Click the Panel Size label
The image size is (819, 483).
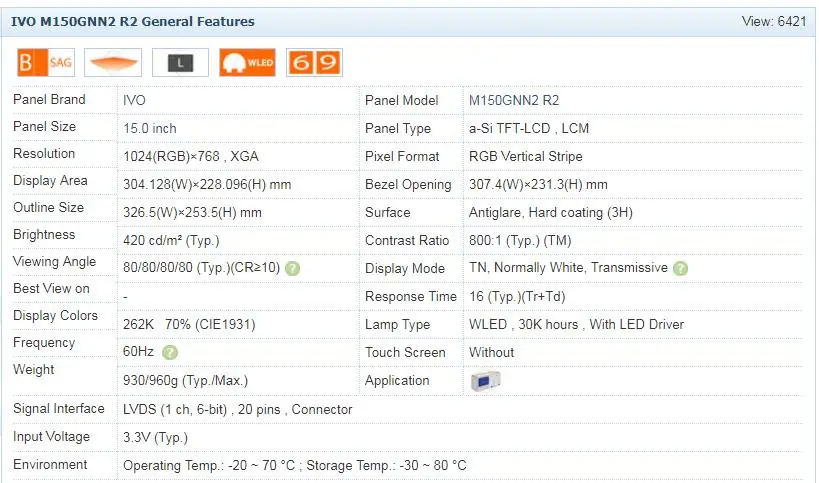click(44, 127)
